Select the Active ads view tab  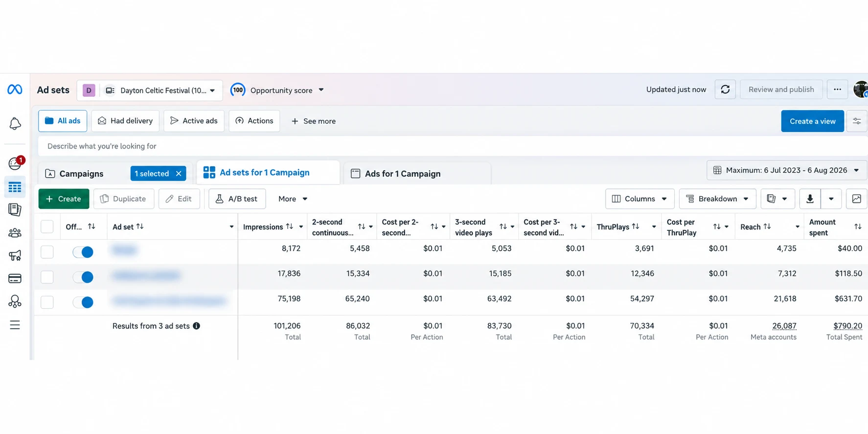click(x=194, y=121)
